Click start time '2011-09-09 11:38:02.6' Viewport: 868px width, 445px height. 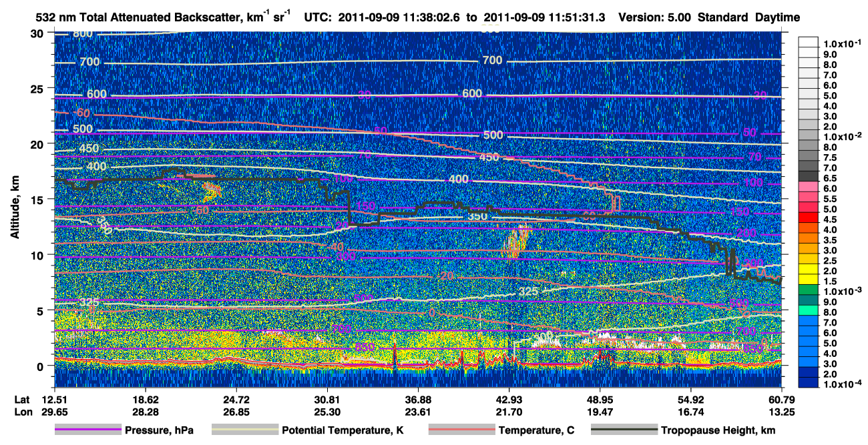(x=398, y=18)
